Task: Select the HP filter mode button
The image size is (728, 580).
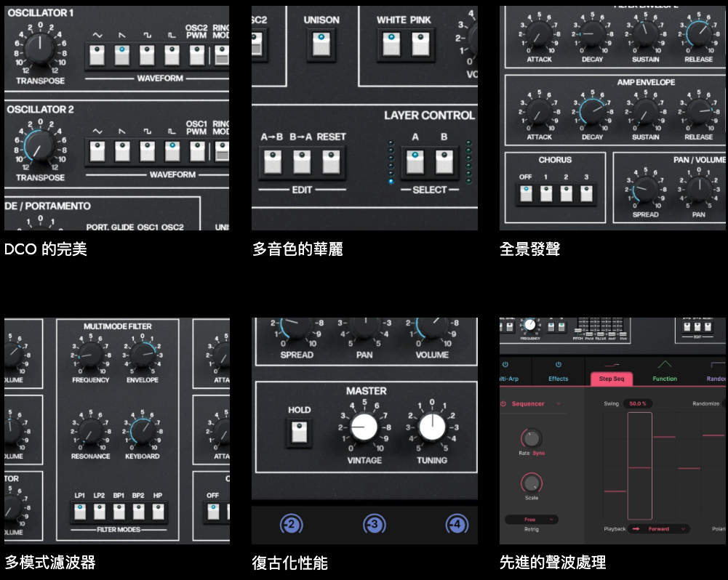Action: [x=157, y=510]
